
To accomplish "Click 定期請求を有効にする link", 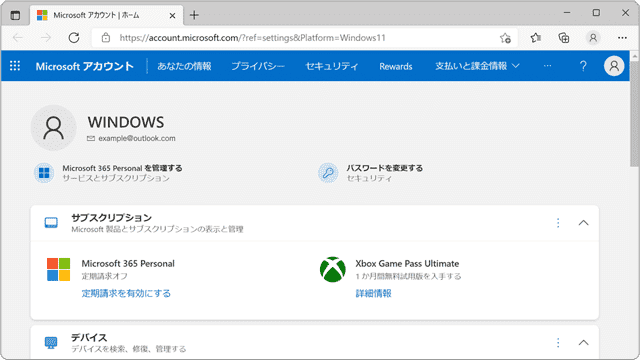I will [x=126, y=293].
